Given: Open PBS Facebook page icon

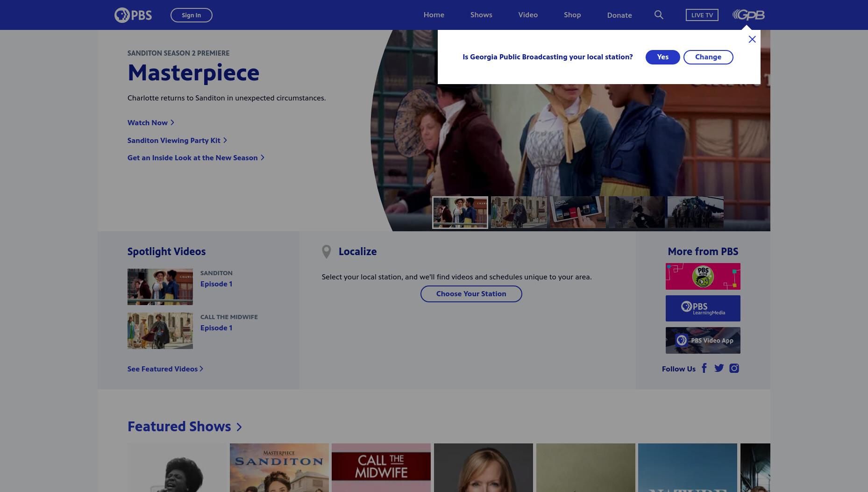Looking at the screenshot, I should click(x=704, y=368).
